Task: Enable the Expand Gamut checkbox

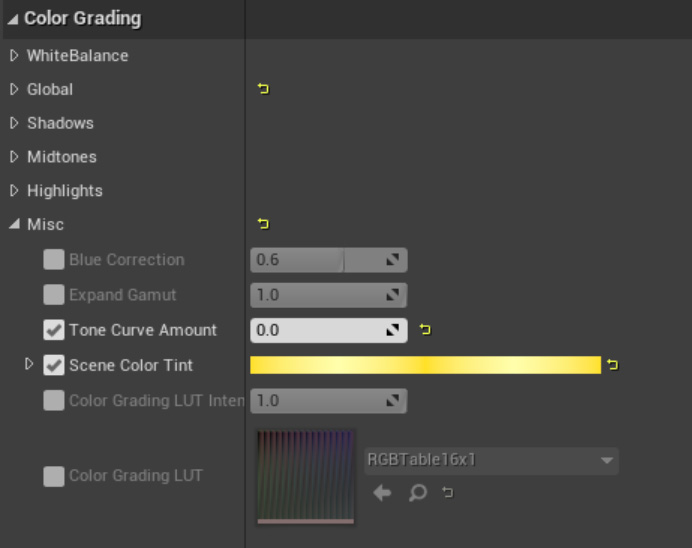Action: tap(54, 295)
